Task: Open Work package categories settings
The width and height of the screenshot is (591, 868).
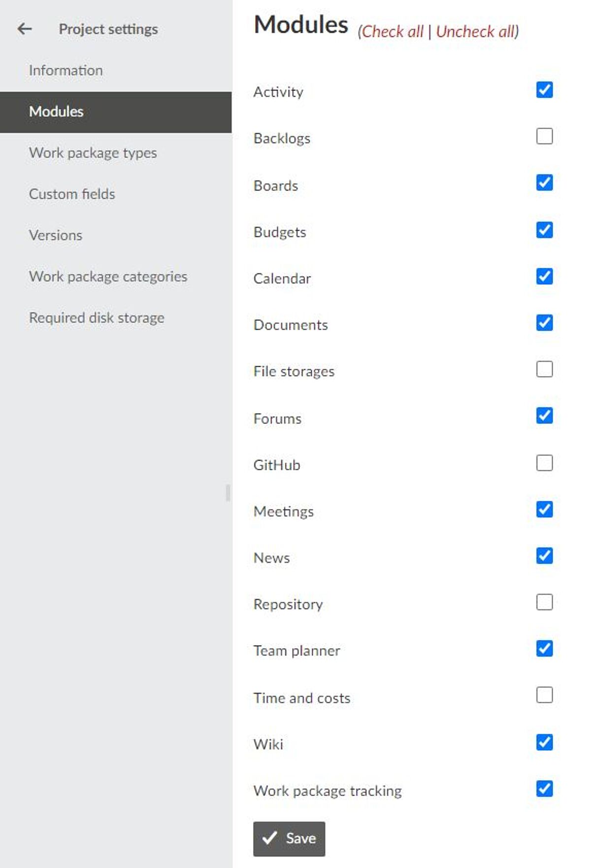Action: [x=108, y=277]
